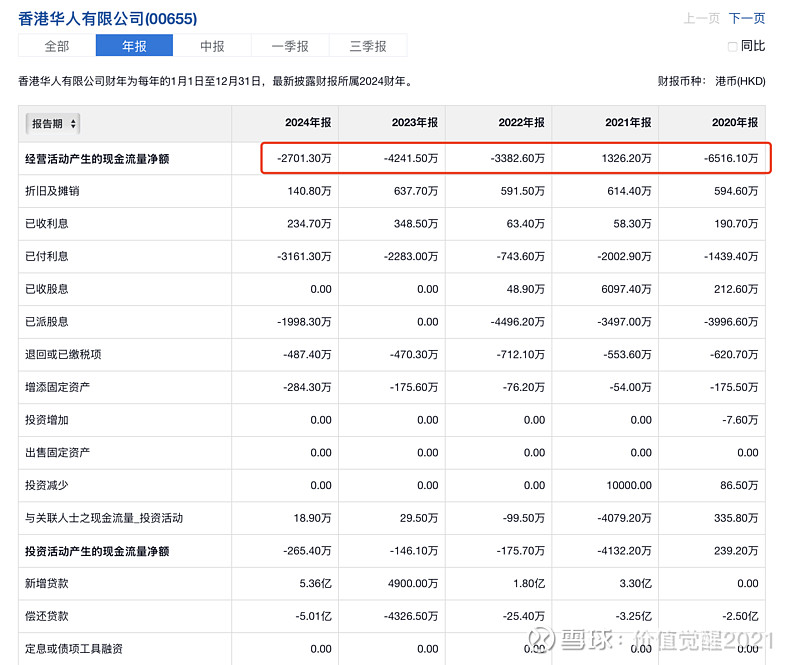Open the 报告期 dropdown
800x665 pixels.
pos(53,124)
